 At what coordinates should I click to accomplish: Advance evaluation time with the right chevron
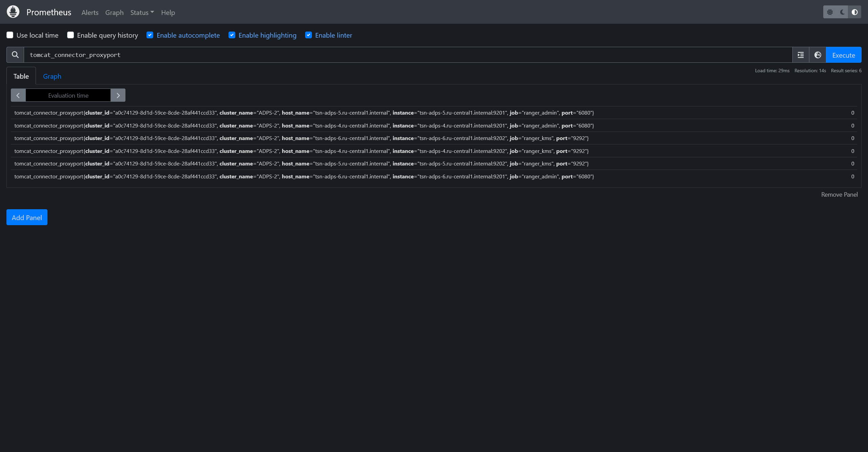click(118, 95)
